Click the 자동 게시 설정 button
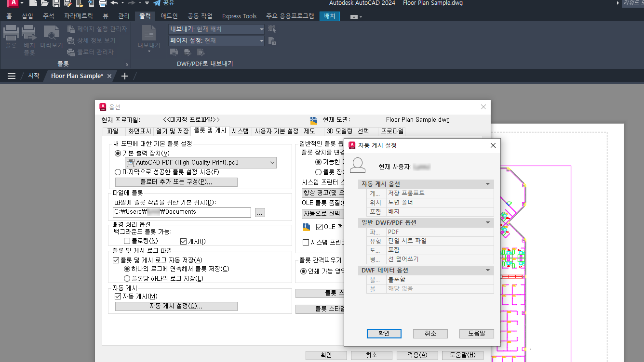 click(176, 306)
